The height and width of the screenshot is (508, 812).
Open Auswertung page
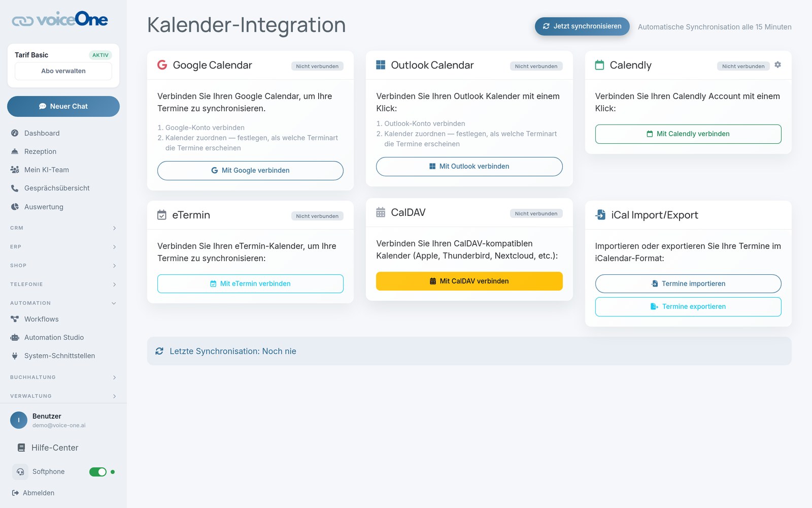click(x=63, y=207)
